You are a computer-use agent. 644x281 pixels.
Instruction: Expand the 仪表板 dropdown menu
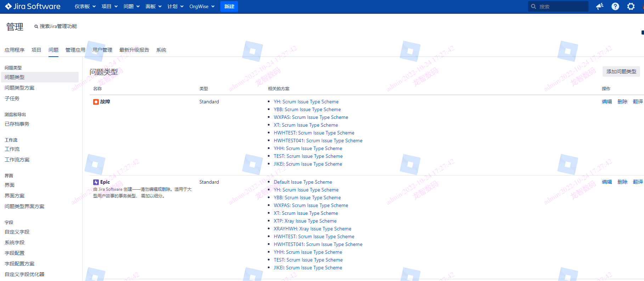tap(85, 6)
